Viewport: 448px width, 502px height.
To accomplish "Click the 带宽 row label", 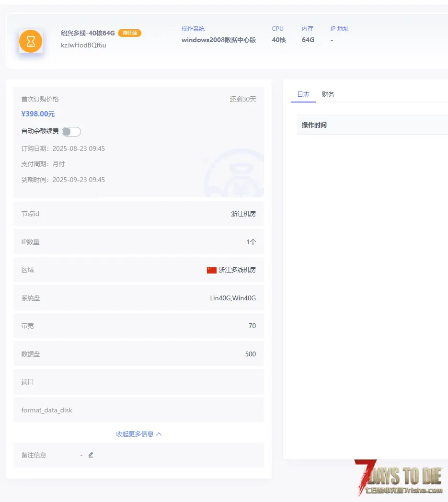I will tap(27, 326).
